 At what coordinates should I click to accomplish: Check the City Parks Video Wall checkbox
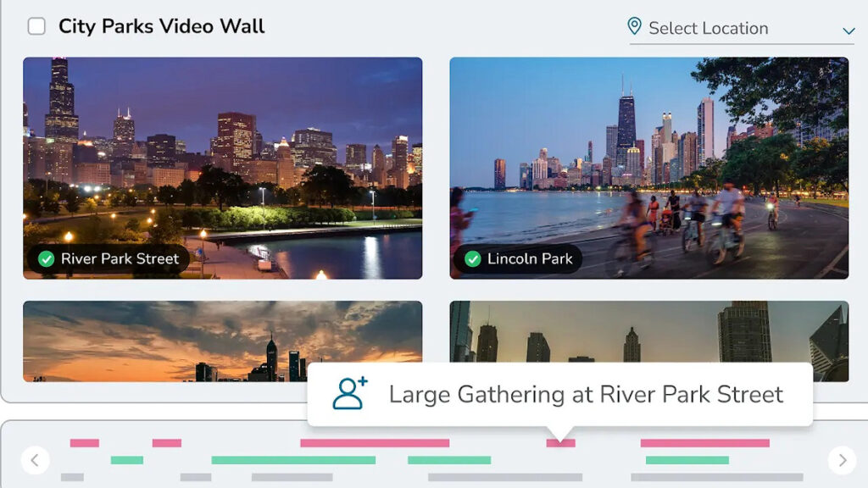tap(36, 26)
